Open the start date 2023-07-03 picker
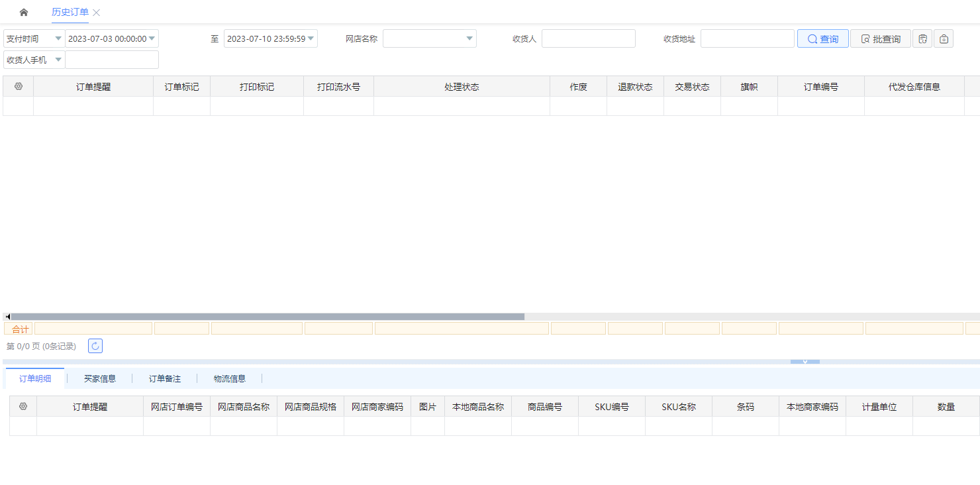980x485 pixels. (x=112, y=38)
